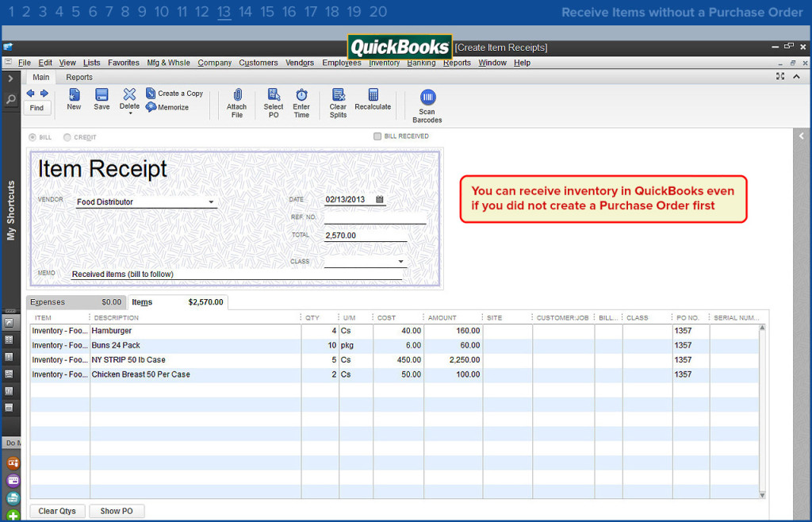Click the 2,250.00 amount cell
This screenshot has width=812, height=522.
453,360
